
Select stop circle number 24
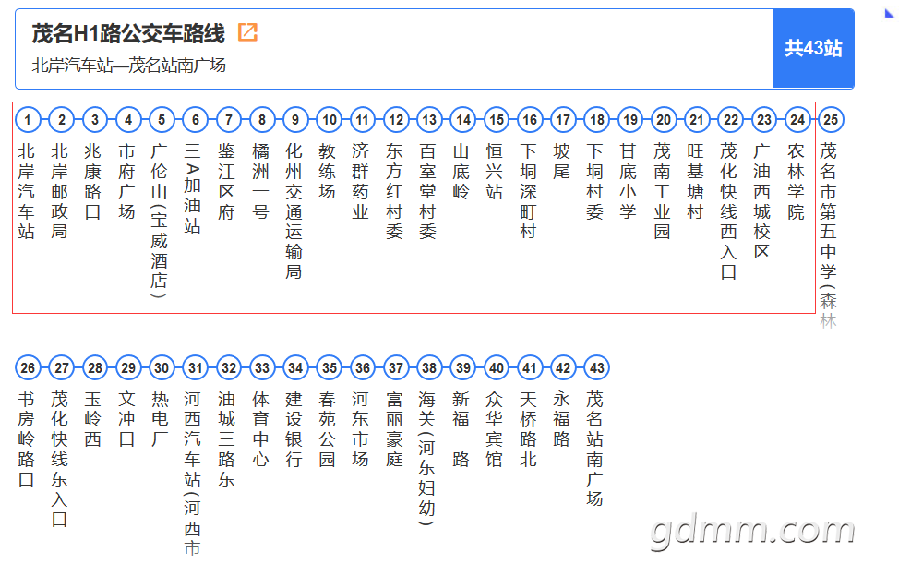pyautogui.click(x=797, y=120)
